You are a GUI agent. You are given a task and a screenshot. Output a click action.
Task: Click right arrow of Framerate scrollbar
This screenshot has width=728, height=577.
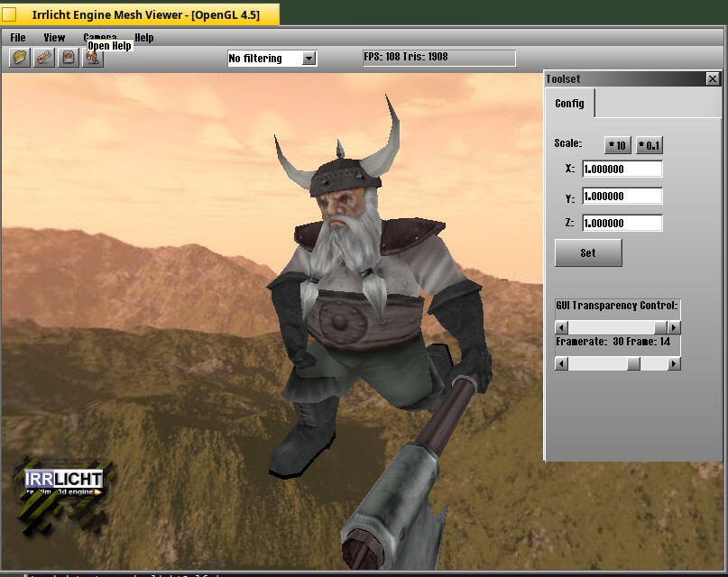[x=674, y=363]
